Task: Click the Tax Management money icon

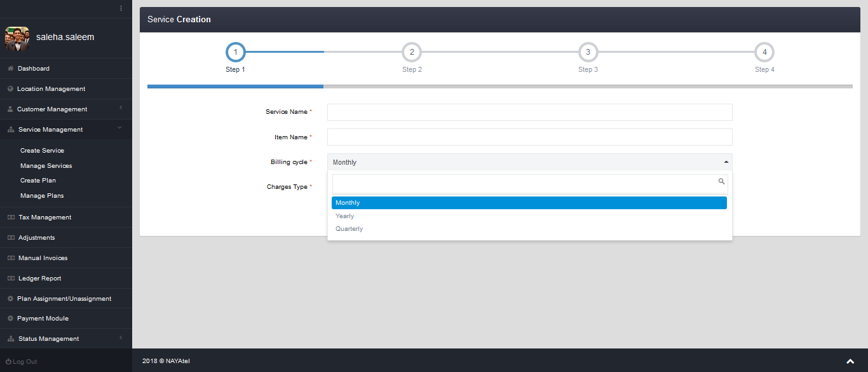Action: pos(11,217)
